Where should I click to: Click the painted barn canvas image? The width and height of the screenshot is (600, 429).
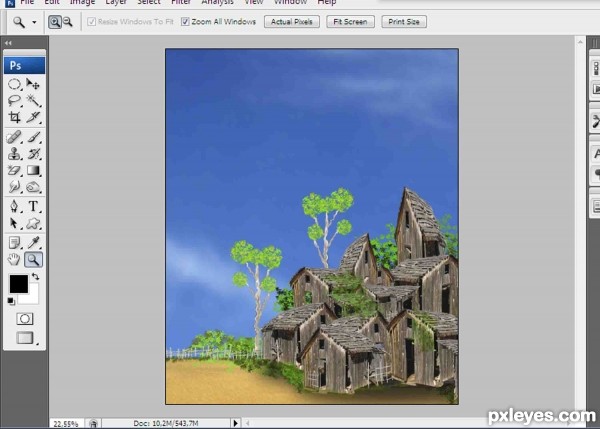(x=312, y=226)
